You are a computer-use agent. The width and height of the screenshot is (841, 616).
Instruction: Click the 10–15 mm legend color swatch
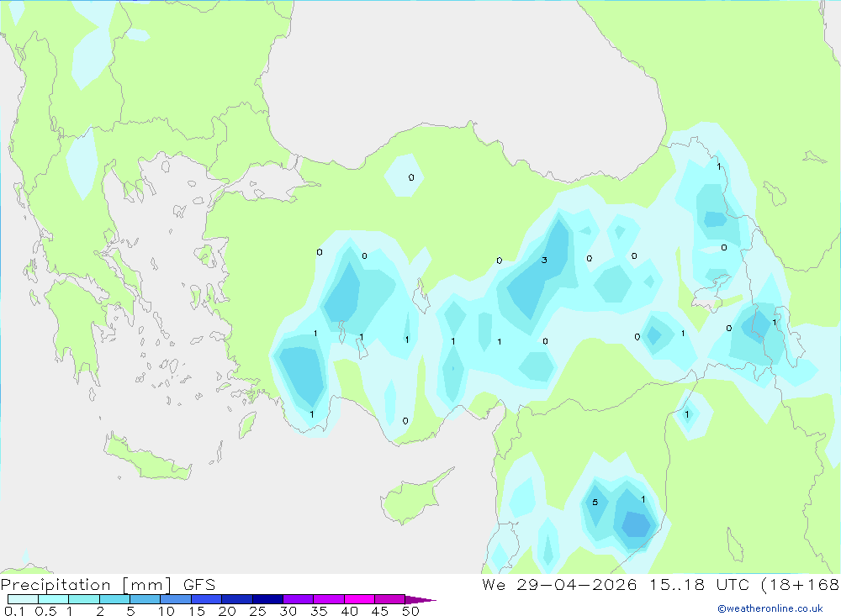coord(176,599)
